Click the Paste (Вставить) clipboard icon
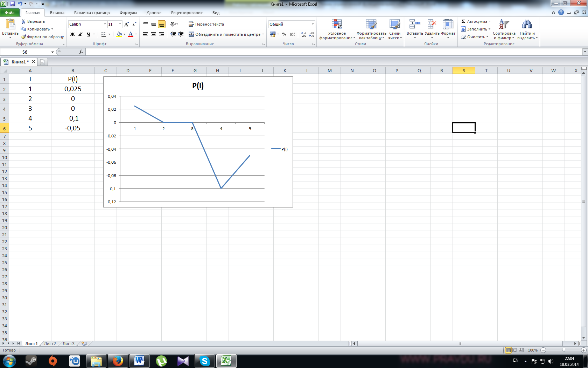The image size is (588, 368). [10, 24]
